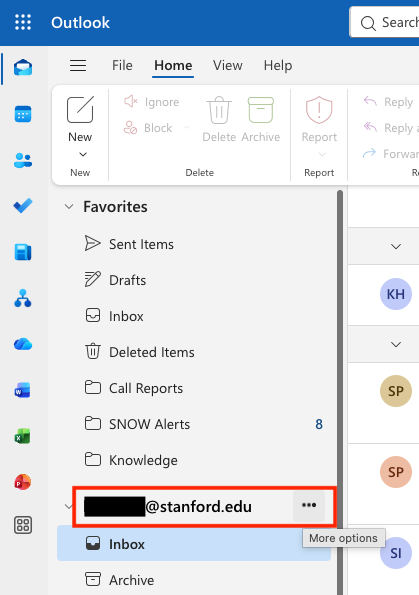Select the second SP avatar message
Screen dimensions: 419x595
coord(396,472)
